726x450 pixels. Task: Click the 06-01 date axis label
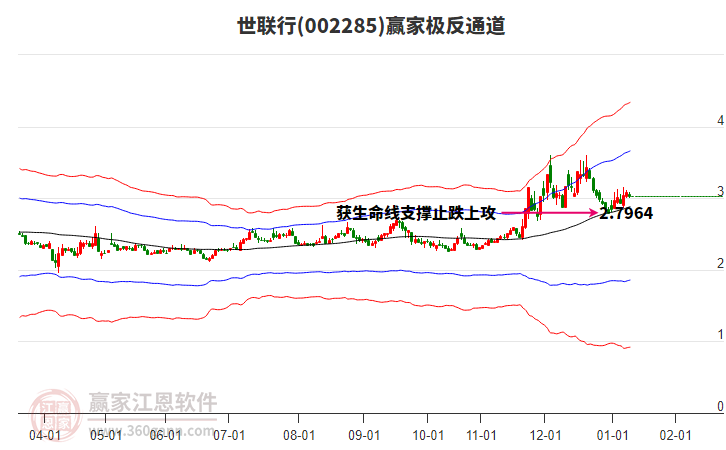click(x=165, y=436)
